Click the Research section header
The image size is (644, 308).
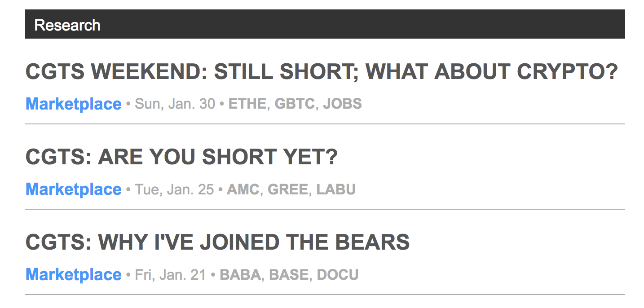(67, 25)
